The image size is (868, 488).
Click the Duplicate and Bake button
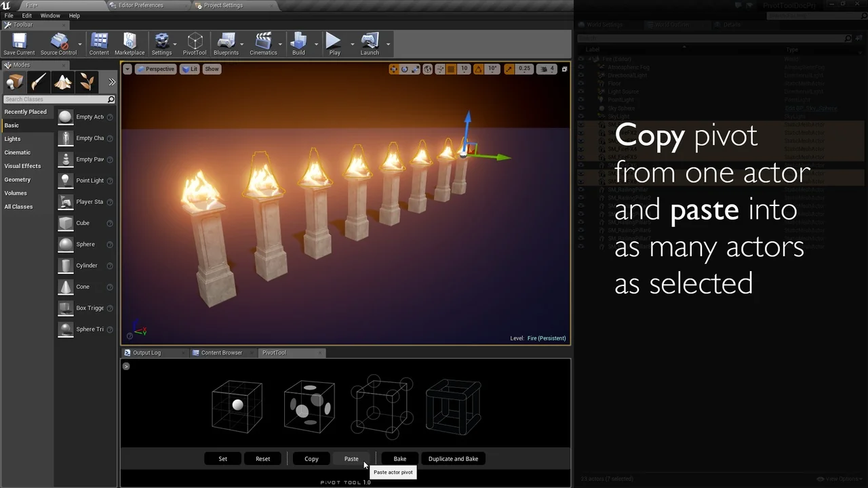click(453, 459)
